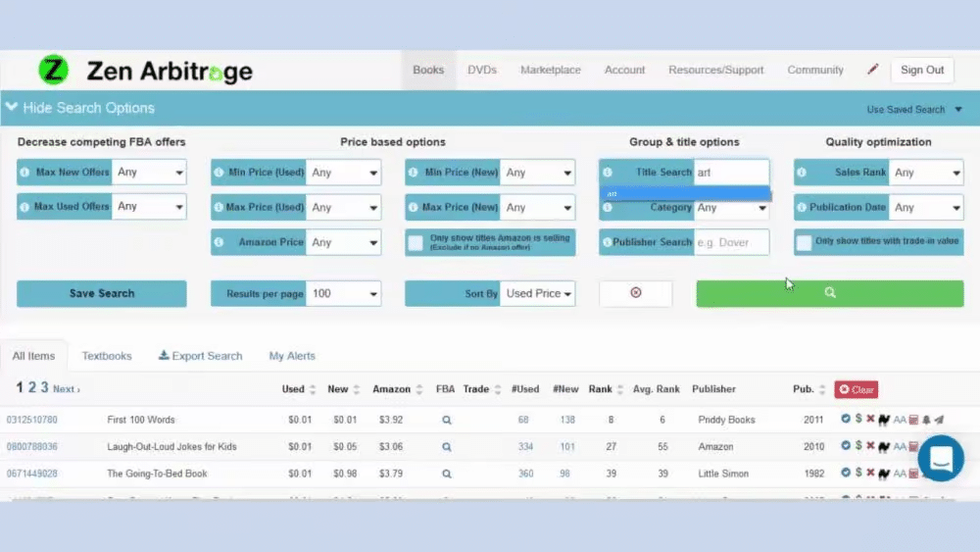The height and width of the screenshot is (552, 980).
Task: Click calculator icon in First 100 Words row
Action: pyautogui.click(x=913, y=420)
